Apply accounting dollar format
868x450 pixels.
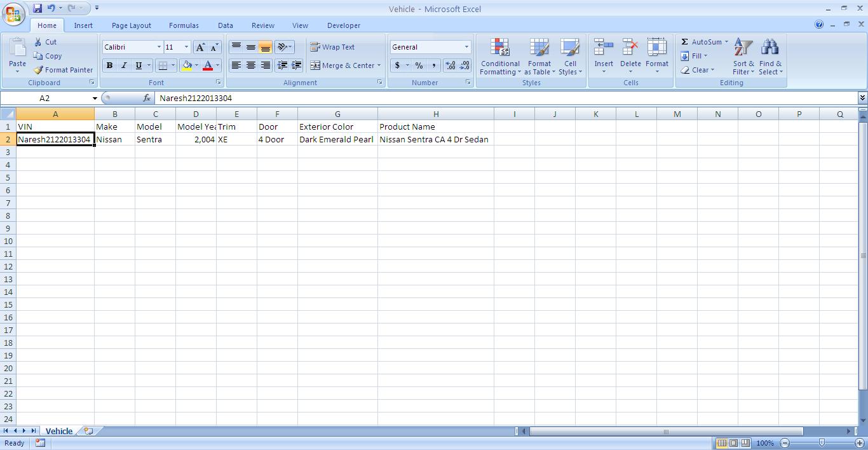[x=397, y=65]
